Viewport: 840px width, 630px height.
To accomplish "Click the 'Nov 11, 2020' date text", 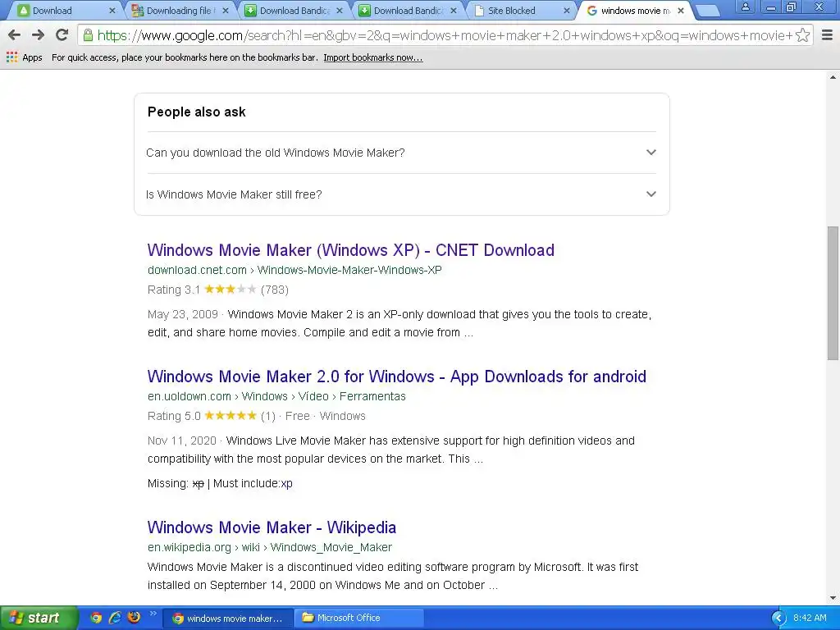I will (181, 441).
